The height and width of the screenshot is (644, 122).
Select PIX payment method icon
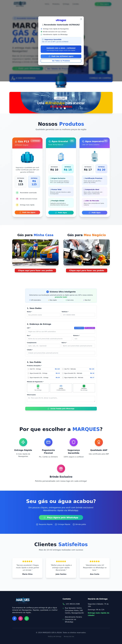(x=38, y=386)
